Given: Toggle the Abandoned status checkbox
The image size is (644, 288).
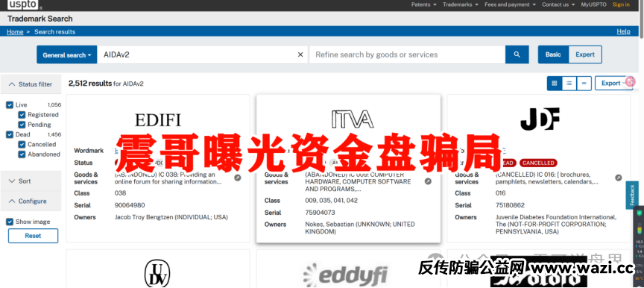Looking at the screenshot, I should point(22,154).
